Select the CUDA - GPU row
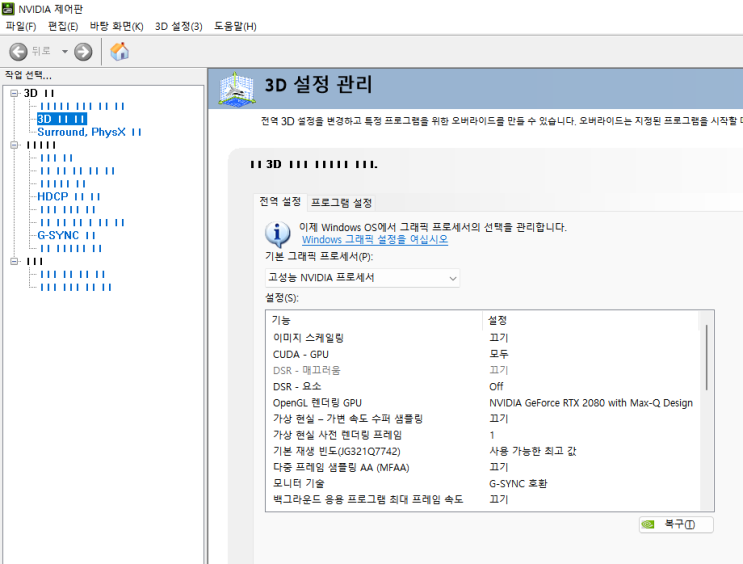This screenshot has width=743, height=564. 482,354
